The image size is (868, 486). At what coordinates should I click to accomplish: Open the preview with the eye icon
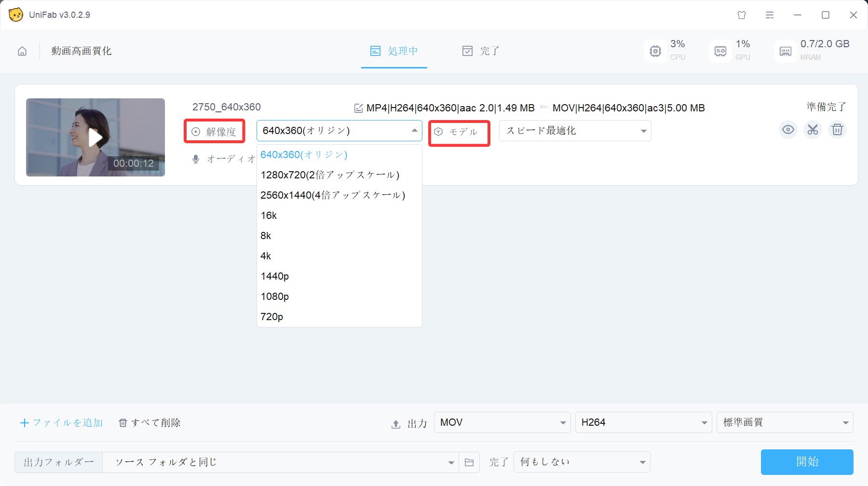(x=788, y=130)
